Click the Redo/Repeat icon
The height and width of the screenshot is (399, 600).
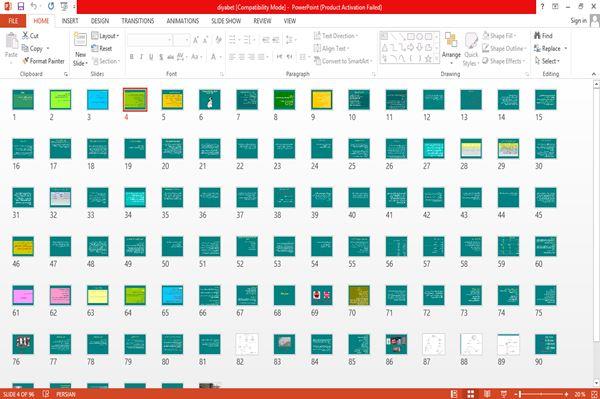(x=51, y=6)
